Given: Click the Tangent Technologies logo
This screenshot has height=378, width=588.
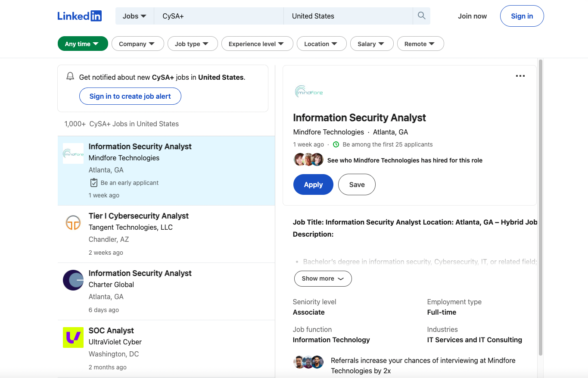Looking at the screenshot, I should (x=73, y=222).
